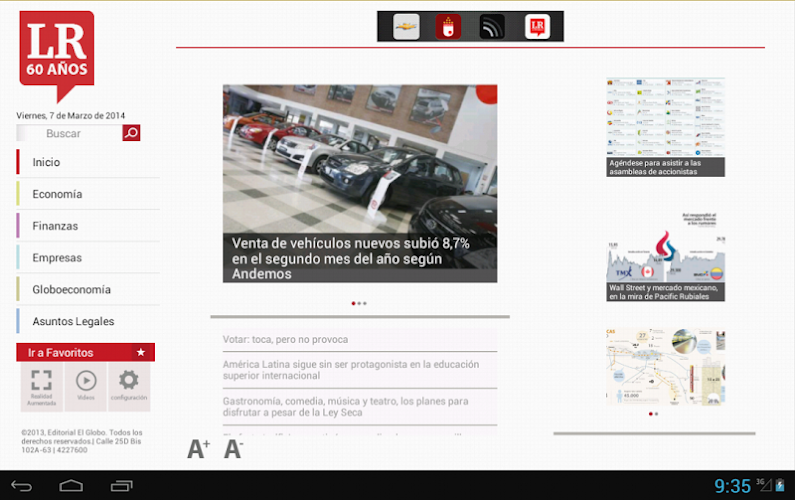The height and width of the screenshot is (500, 795).
Task: Tap the battery status icon
Action: click(780, 485)
